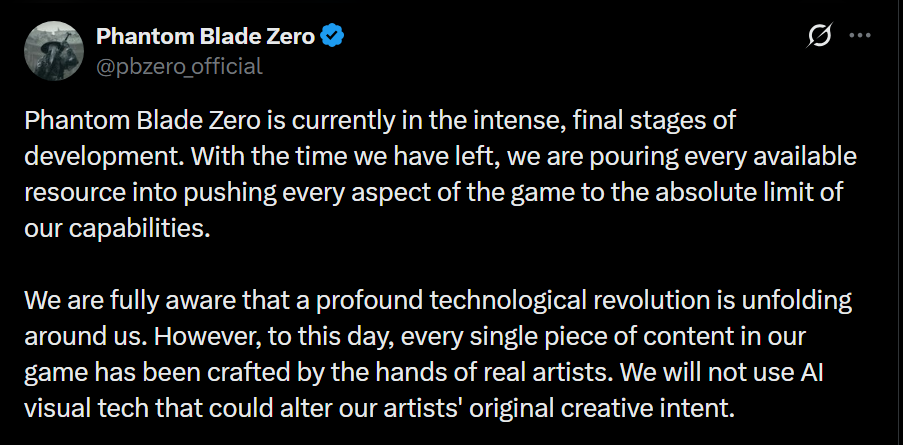Click the line ending with 'our capabilities.'
The width and height of the screenshot is (903, 445).
pos(115,229)
